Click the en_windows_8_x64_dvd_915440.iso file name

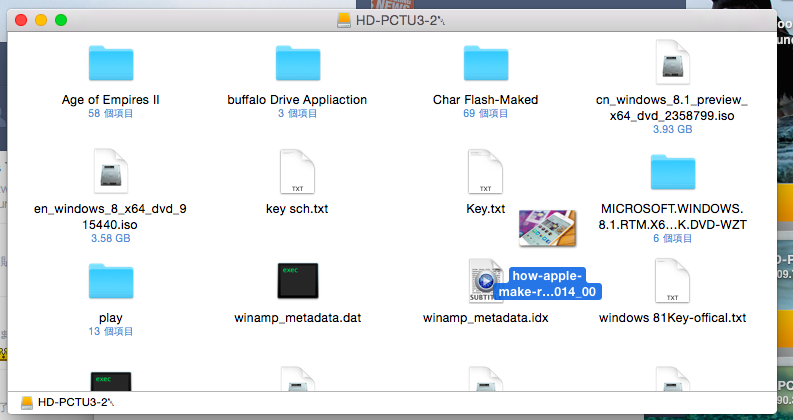[110, 217]
